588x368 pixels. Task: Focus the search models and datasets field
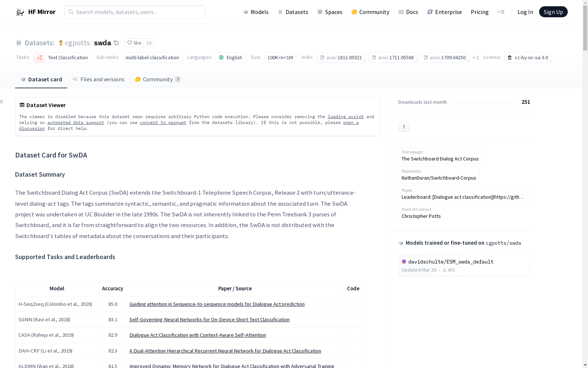(x=135, y=12)
